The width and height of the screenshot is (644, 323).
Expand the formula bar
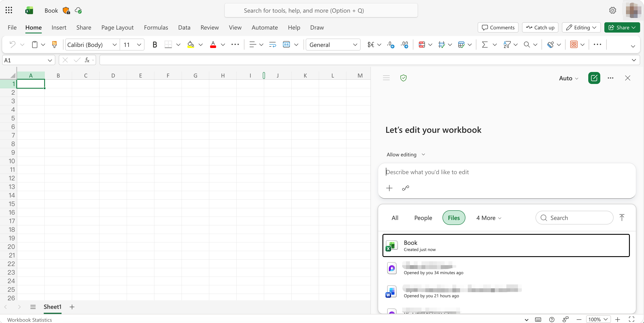click(633, 60)
